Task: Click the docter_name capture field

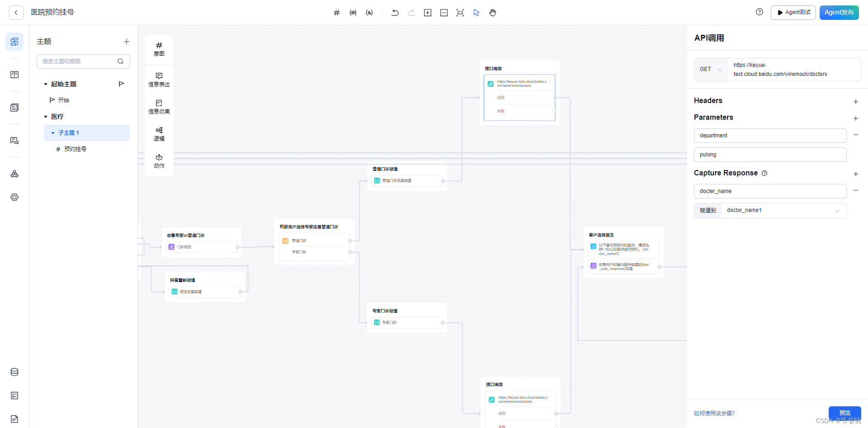Action: (770, 191)
